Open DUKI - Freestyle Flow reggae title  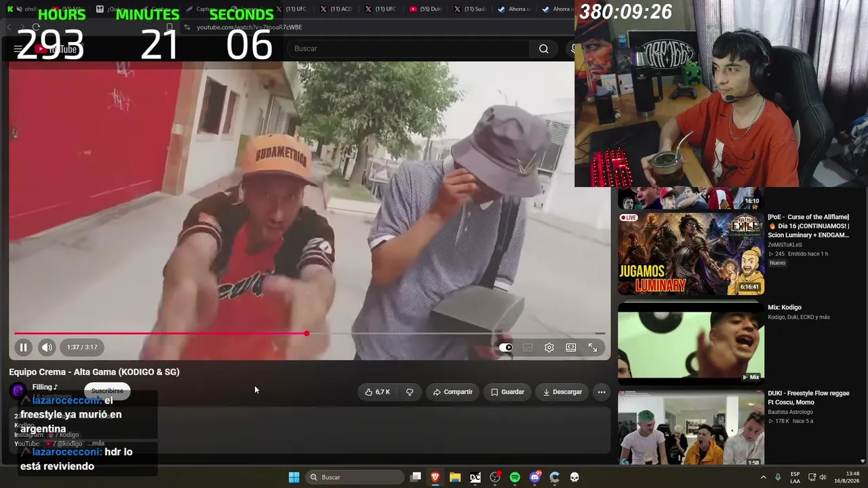point(808,398)
